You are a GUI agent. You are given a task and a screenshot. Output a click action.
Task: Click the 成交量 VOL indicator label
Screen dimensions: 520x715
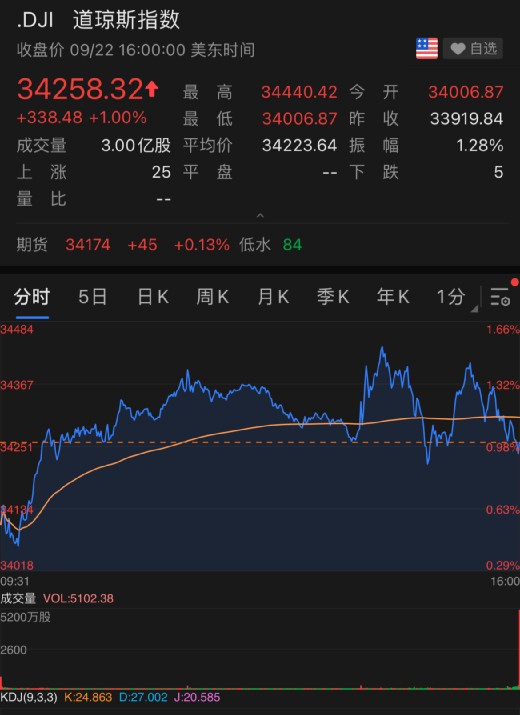[x=57, y=598]
